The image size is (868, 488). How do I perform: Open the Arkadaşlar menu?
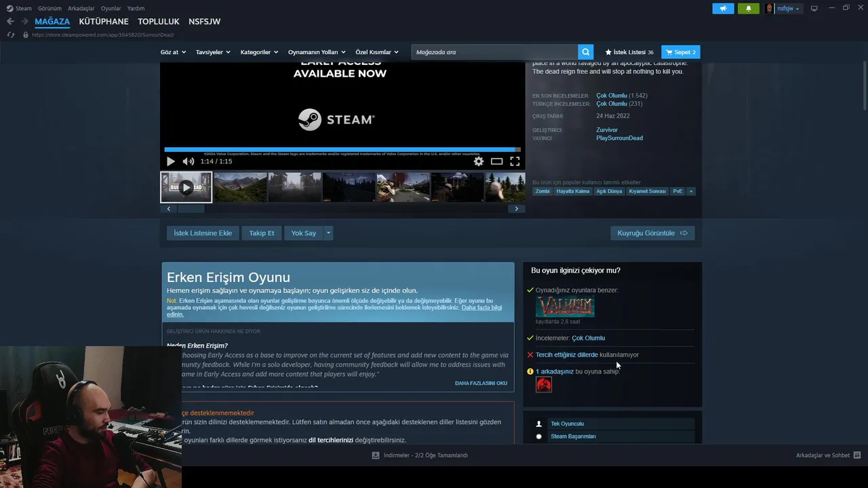coord(81,8)
